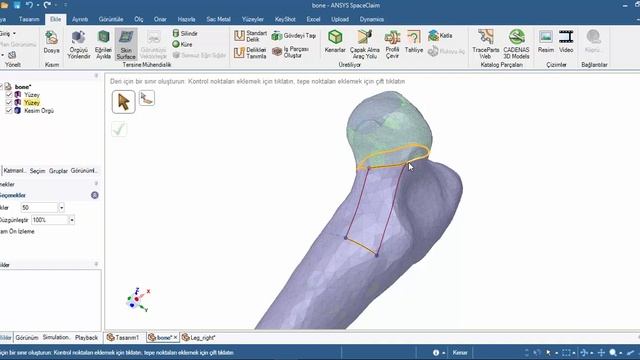Open the Dynamics ribbon tab
This screenshot has height=360, width=640.
pyautogui.click(x=371, y=19)
